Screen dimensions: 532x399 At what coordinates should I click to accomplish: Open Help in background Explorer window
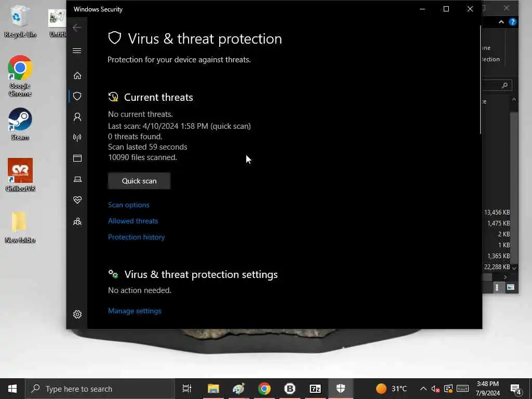coord(513,22)
